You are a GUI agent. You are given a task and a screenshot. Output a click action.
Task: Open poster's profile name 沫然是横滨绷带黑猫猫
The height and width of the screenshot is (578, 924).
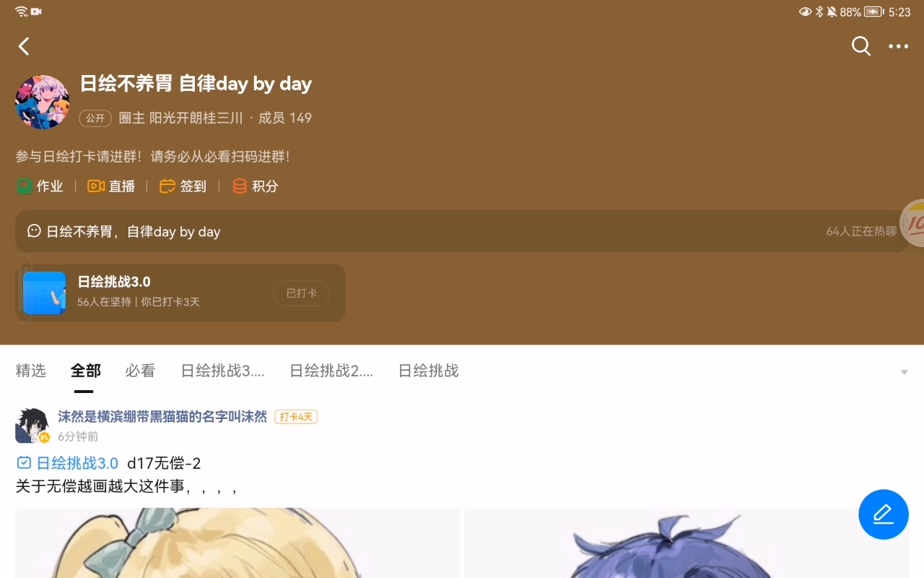pyautogui.click(x=162, y=417)
